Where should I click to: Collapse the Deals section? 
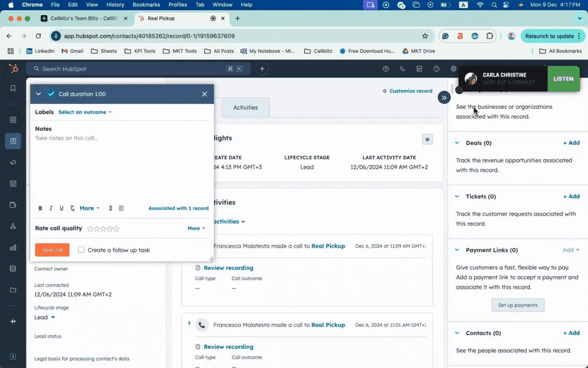click(457, 143)
